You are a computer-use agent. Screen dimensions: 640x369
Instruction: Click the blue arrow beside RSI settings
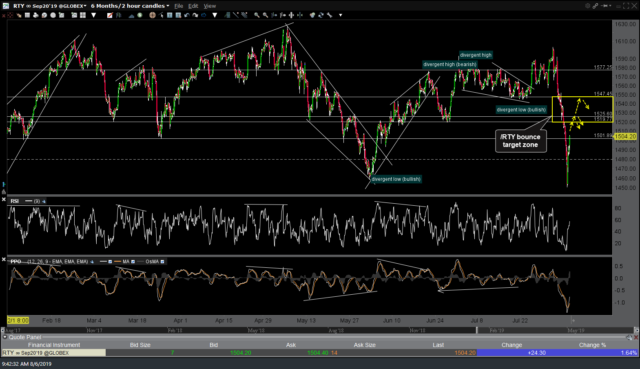click(x=44, y=201)
